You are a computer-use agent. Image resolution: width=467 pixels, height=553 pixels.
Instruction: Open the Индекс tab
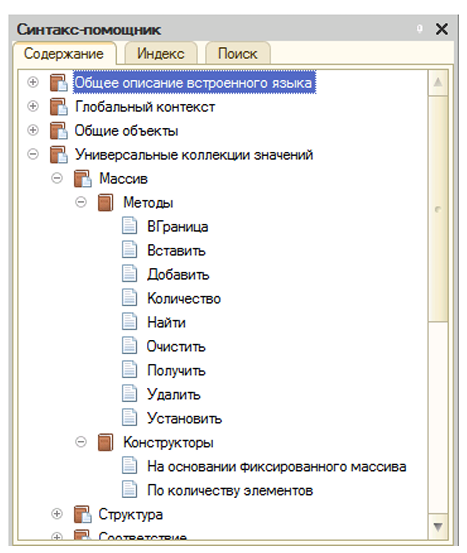pyautogui.click(x=160, y=54)
